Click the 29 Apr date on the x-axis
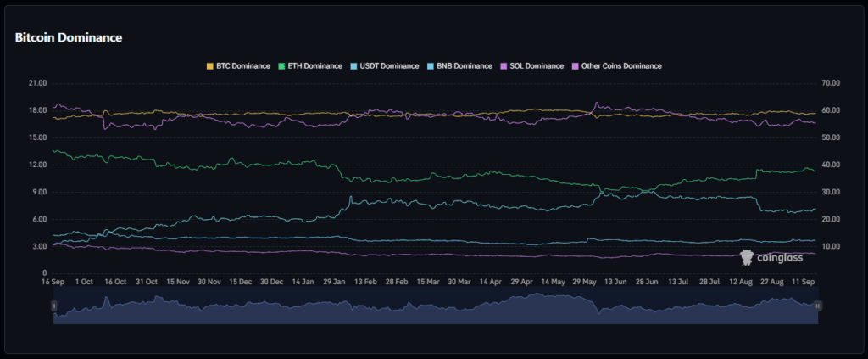 pos(522,282)
